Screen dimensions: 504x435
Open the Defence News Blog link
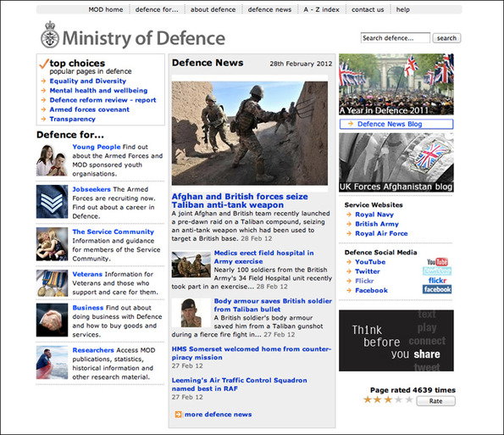click(396, 124)
